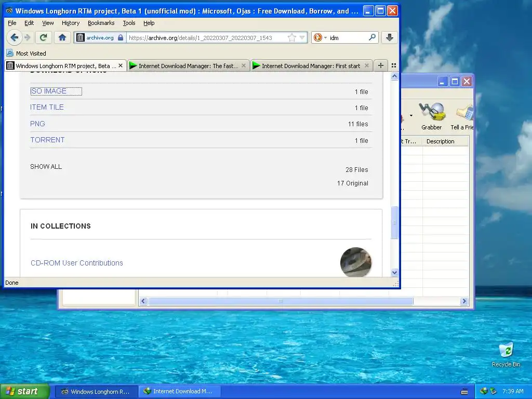Viewport: 532px width, 399px height.
Task: Click SHOW ALL files link
Action: [x=46, y=167]
